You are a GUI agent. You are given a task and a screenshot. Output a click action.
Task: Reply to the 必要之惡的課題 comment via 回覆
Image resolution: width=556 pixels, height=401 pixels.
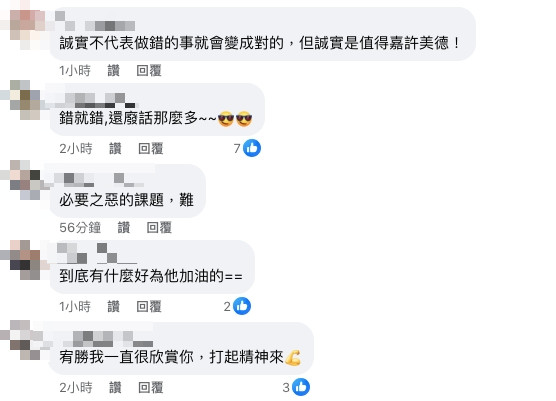(159, 227)
